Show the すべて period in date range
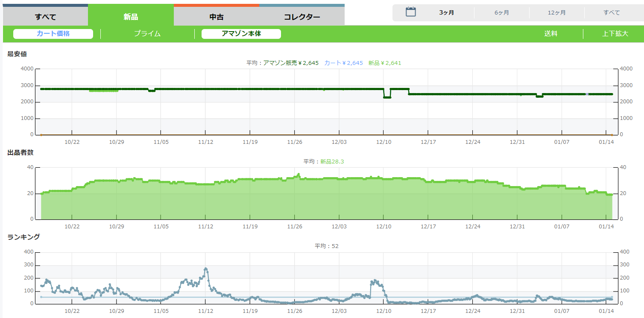Viewport: 644px width, 318px height. [x=612, y=13]
